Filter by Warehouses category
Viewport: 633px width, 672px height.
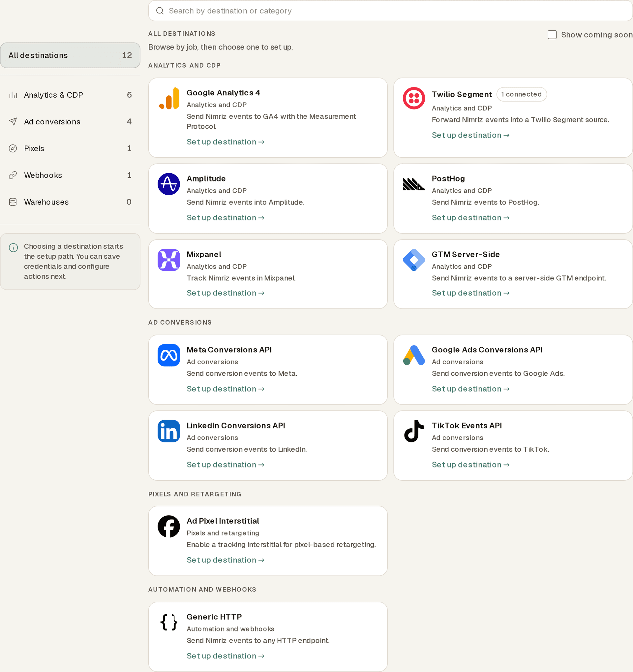click(x=70, y=202)
